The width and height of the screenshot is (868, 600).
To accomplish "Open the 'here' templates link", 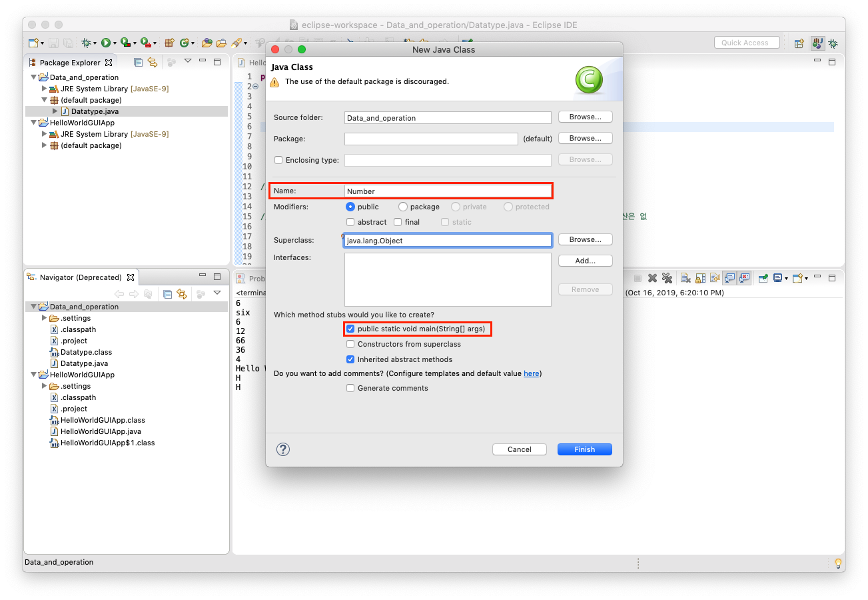I will pos(532,373).
